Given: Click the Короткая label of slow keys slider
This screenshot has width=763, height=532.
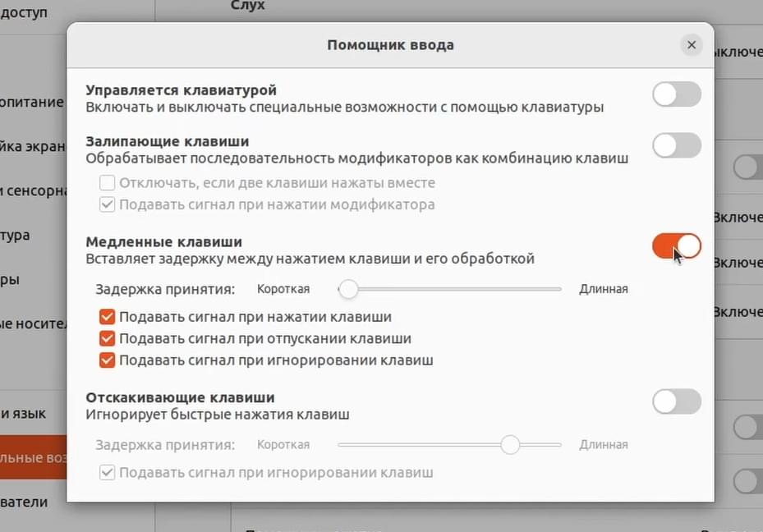Looking at the screenshot, I should click(283, 289).
